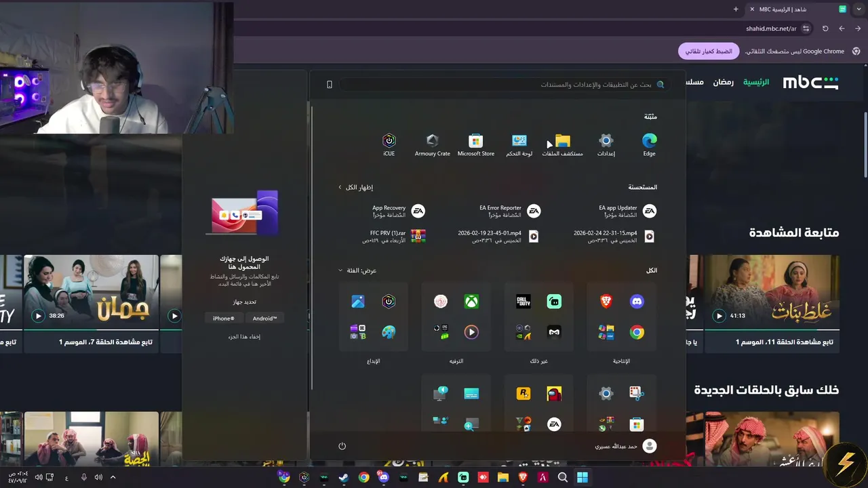The width and height of the screenshot is (868, 488).
Task: Open الرئيسية tab on MBC Shahid site
Action: pyautogui.click(x=756, y=82)
